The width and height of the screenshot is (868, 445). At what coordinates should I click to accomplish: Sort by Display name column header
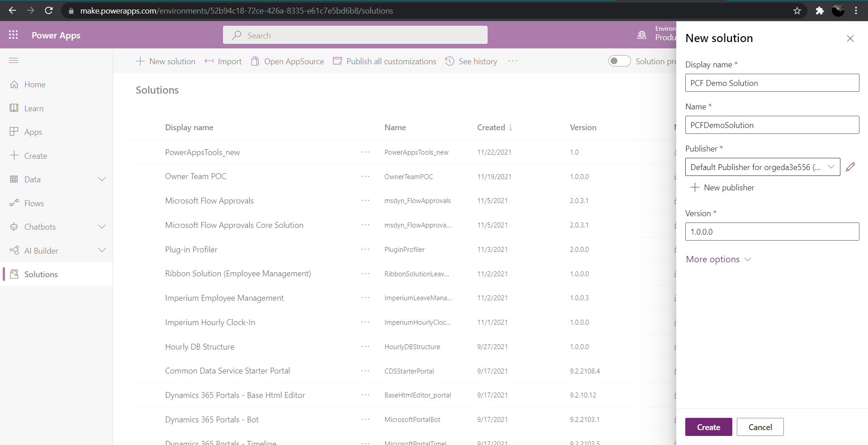coord(189,128)
